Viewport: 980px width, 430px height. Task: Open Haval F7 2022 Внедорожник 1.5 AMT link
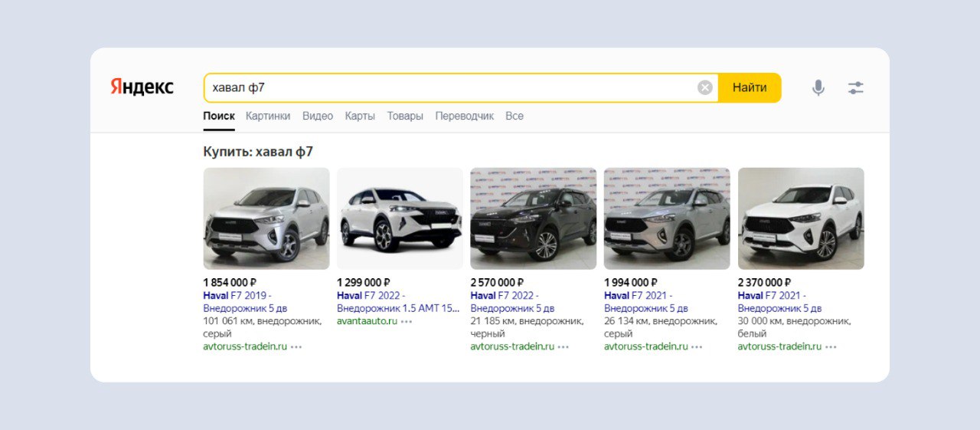398,302
